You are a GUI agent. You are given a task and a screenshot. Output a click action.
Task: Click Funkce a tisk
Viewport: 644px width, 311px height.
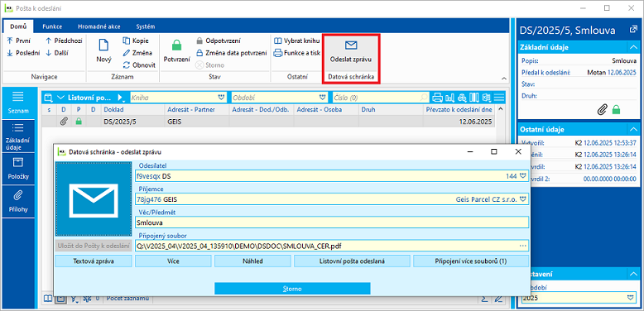click(x=296, y=52)
